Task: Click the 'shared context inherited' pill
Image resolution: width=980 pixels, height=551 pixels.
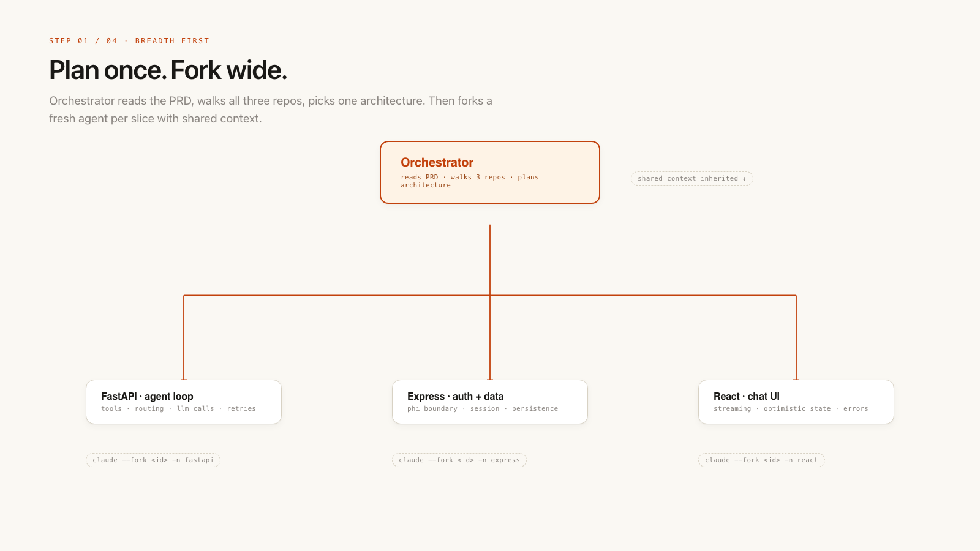Action: 692,179
